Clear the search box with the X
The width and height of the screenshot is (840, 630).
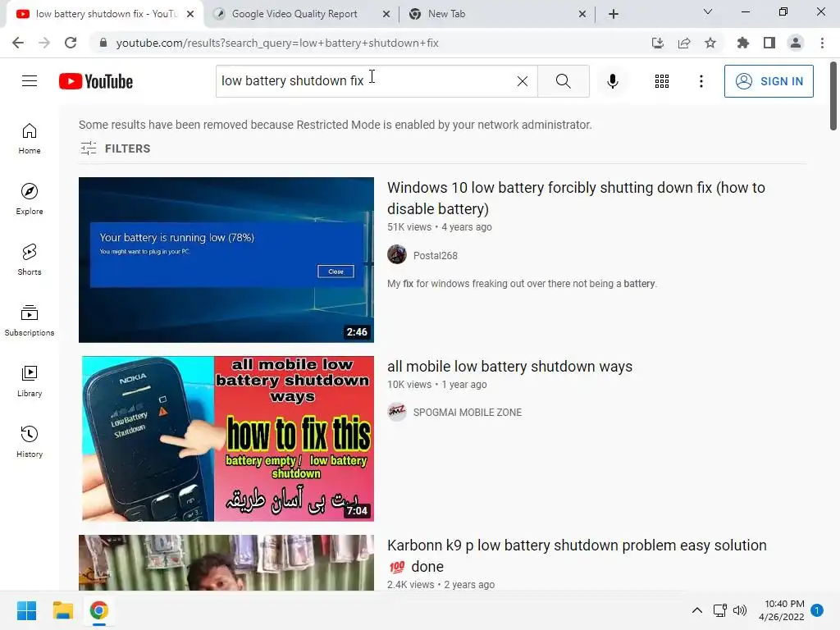click(x=523, y=81)
